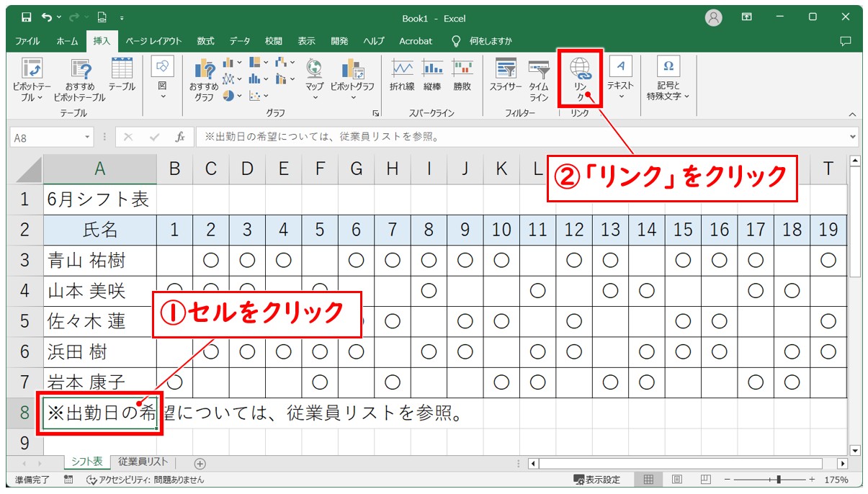The image size is (868, 494).
Task: Open the データ ribbon tab
Action: [x=238, y=41]
